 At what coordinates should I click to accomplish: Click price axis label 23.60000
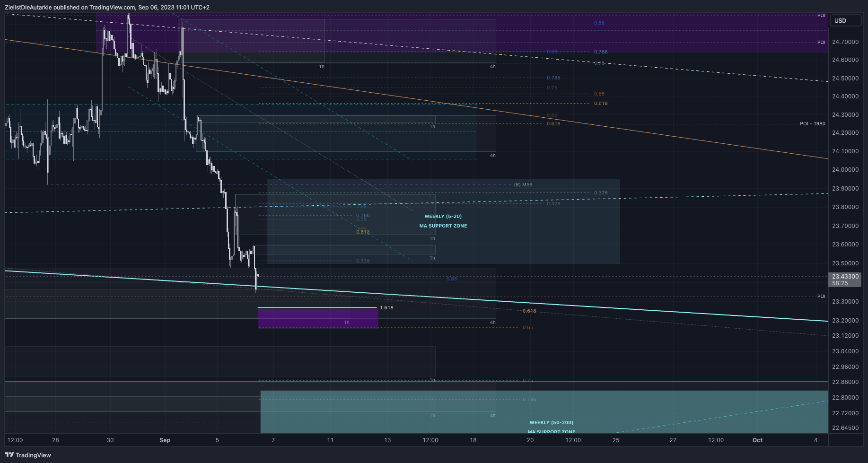[845, 245]
